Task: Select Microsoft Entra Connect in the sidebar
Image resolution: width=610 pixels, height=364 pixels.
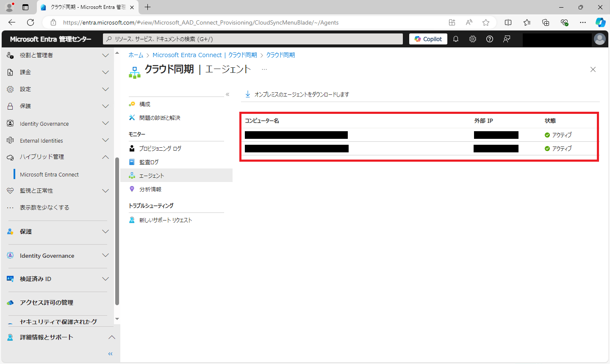Action: [49, 174]
